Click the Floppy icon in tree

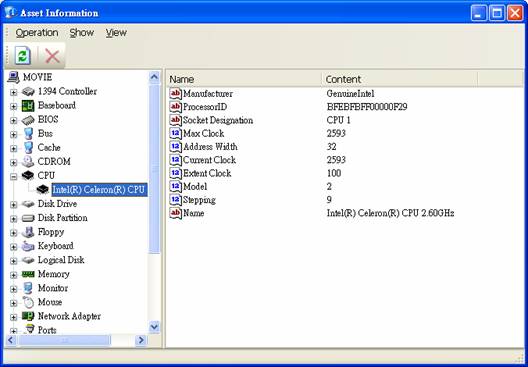click(x=28, y=232)
